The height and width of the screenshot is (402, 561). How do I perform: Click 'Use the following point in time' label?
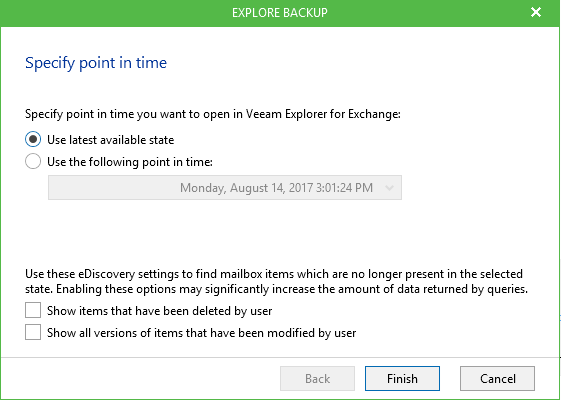(130, 162)
